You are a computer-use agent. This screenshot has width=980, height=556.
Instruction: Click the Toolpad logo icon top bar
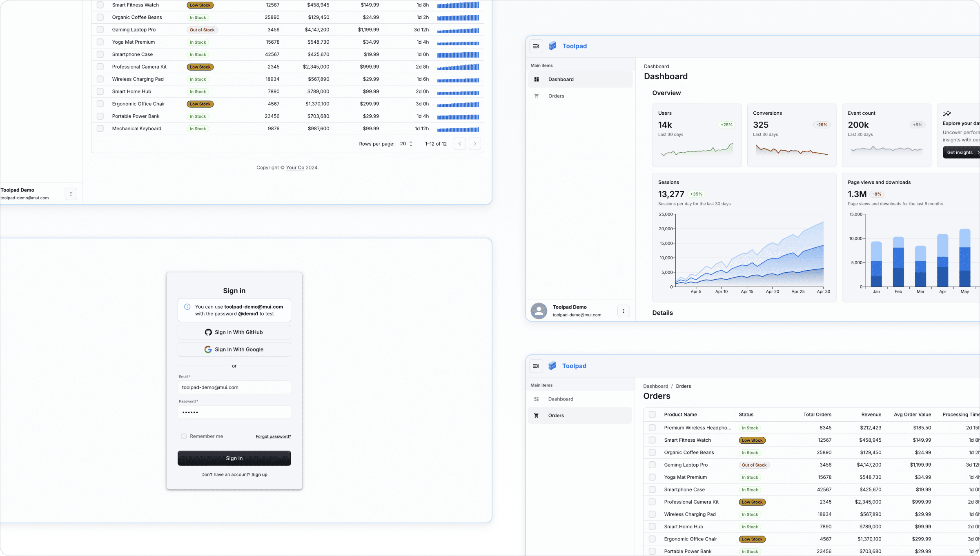pos(552,46)
